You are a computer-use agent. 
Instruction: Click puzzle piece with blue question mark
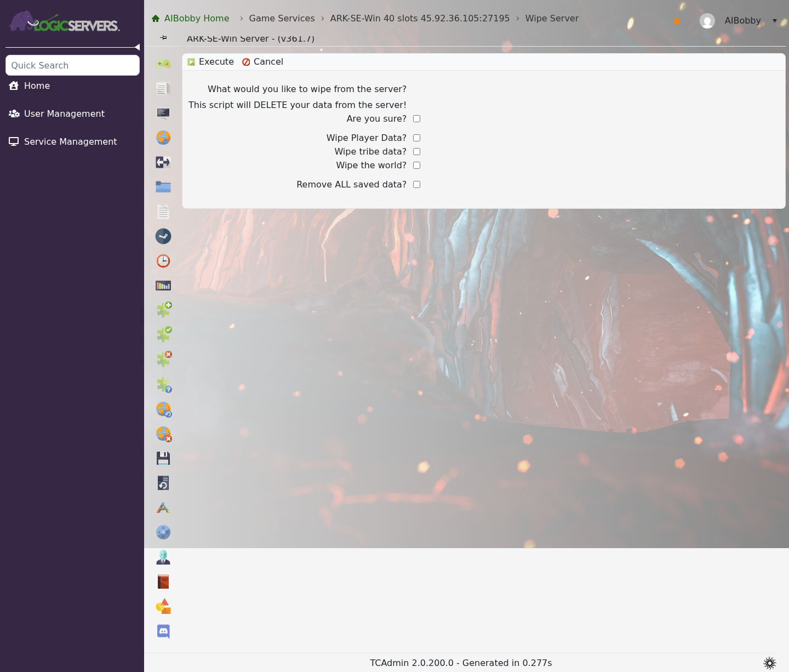[x=164, y=385]
